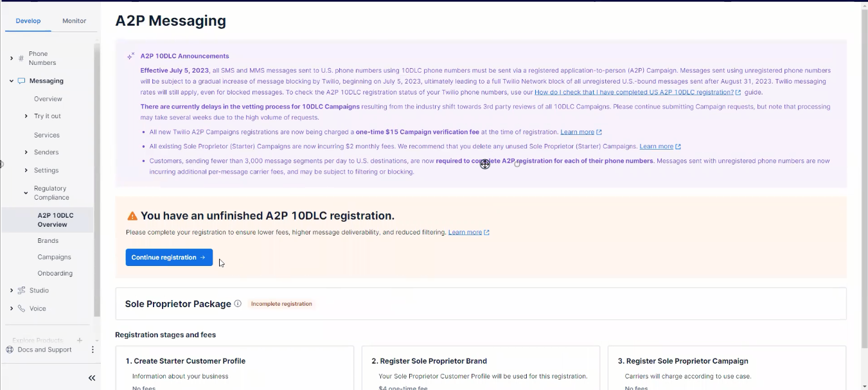
Task: Click the Docs and Support icon
Action: click(10, 349)
